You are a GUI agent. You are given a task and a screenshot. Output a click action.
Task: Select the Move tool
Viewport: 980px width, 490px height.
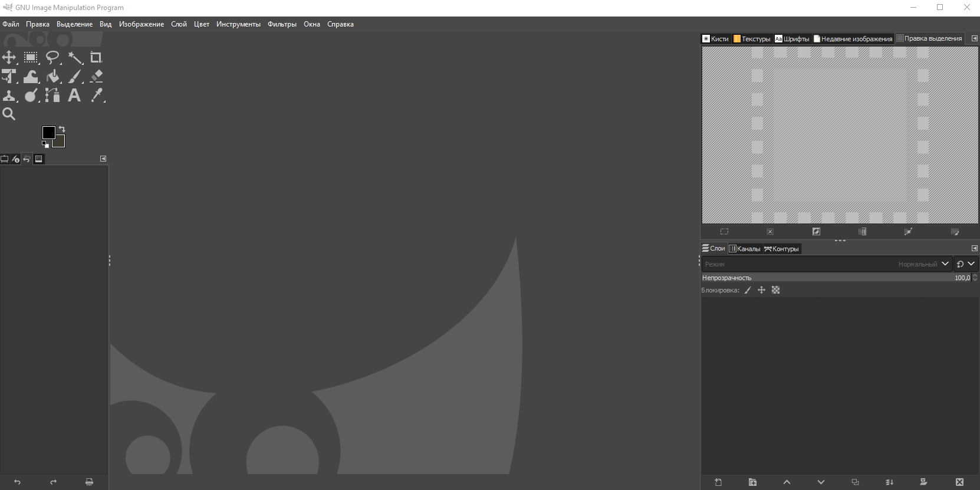9,57
